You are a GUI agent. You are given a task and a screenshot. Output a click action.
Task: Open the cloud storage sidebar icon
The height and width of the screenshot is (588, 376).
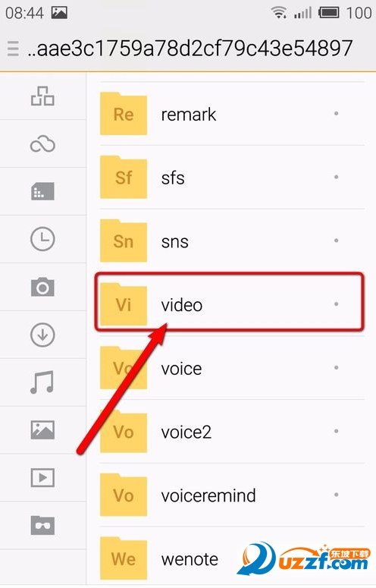click(x=42, y=144)
